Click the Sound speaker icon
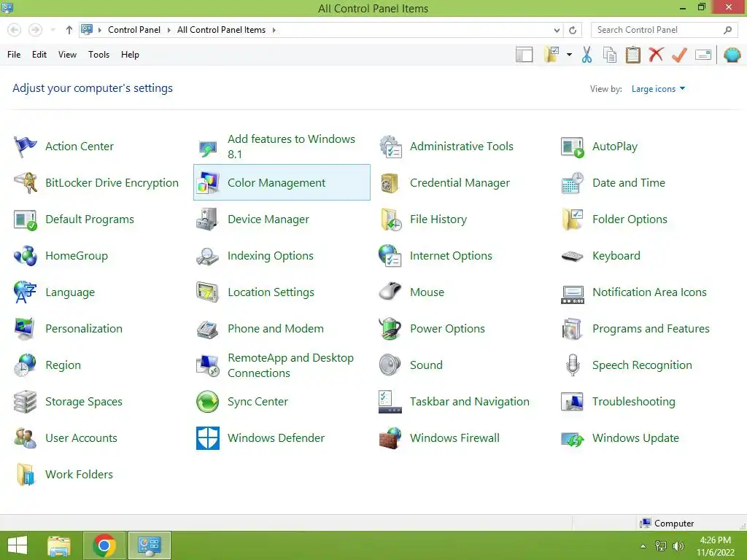747x560 pixels. 390,365
